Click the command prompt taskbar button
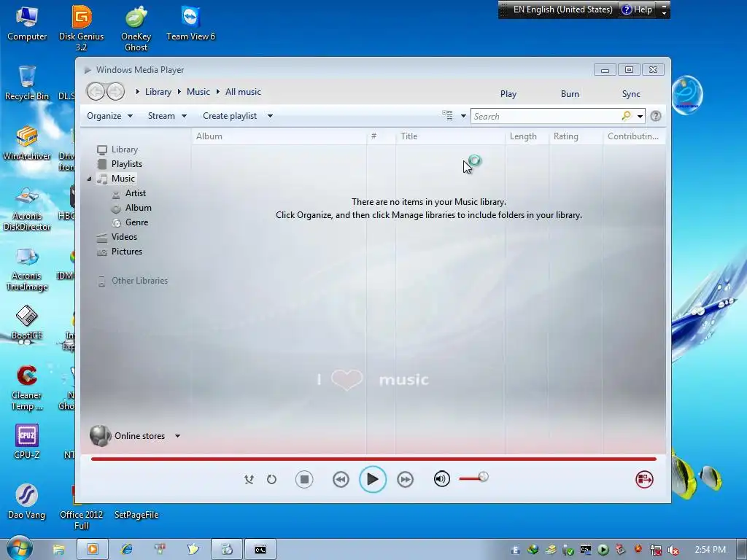 point(260,550)
